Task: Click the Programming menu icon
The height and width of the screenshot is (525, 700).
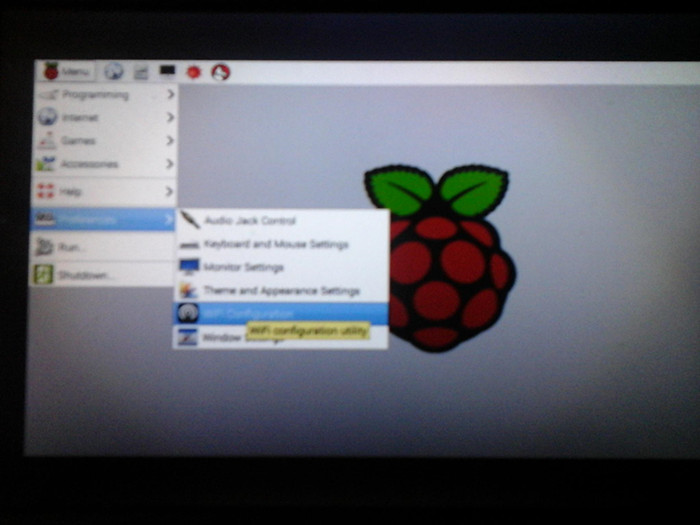Action: click(48, 94)
